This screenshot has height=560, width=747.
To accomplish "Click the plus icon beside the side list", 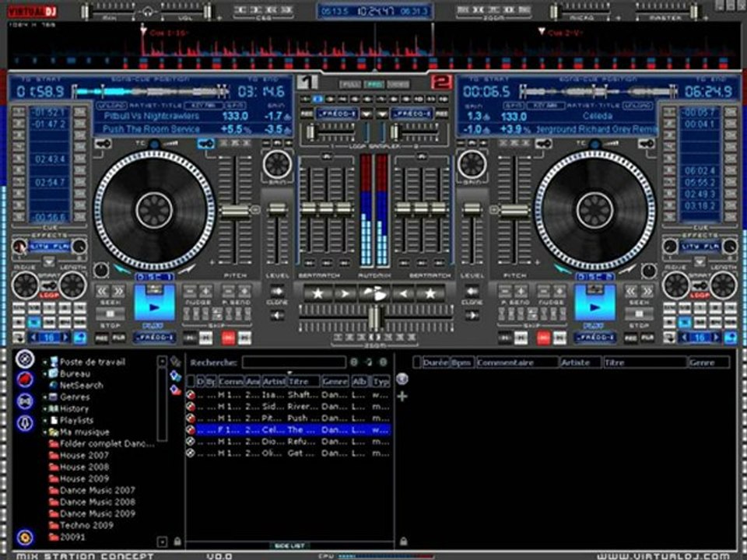I will [402, 396].
